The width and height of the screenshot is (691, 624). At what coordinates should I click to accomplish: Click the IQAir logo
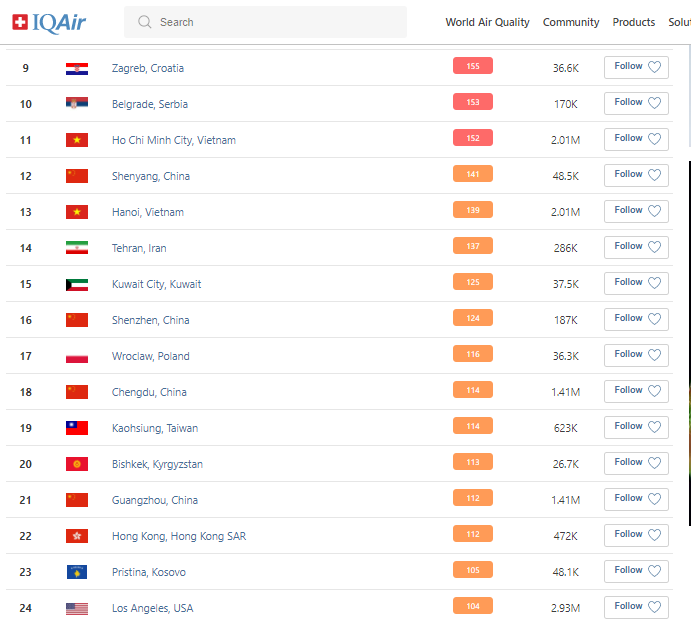[x=49, y=22]
